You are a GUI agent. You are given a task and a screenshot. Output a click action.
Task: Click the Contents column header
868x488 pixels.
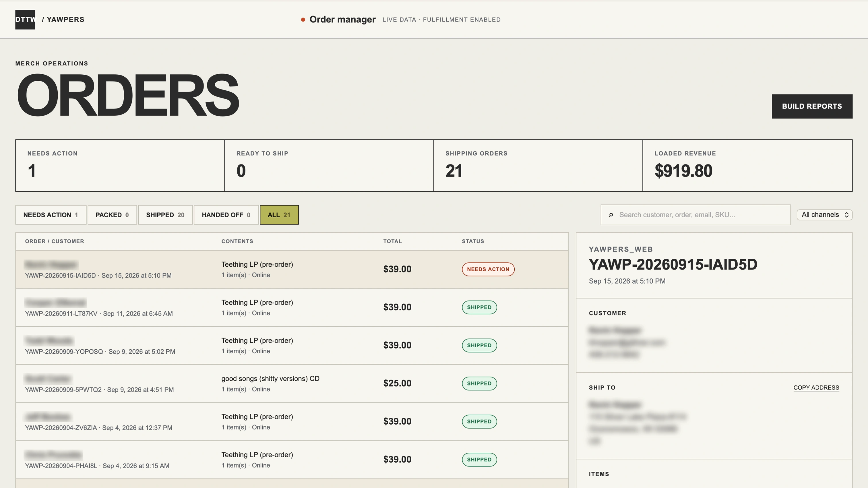pos(237,241)
